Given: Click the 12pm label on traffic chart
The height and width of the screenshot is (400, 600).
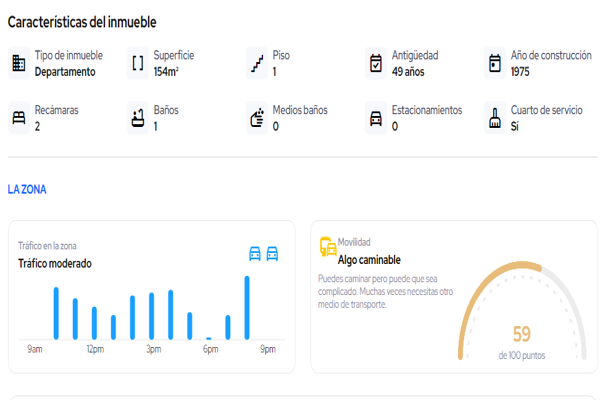Looking at the screenshot, I should (x=95, y=349).
